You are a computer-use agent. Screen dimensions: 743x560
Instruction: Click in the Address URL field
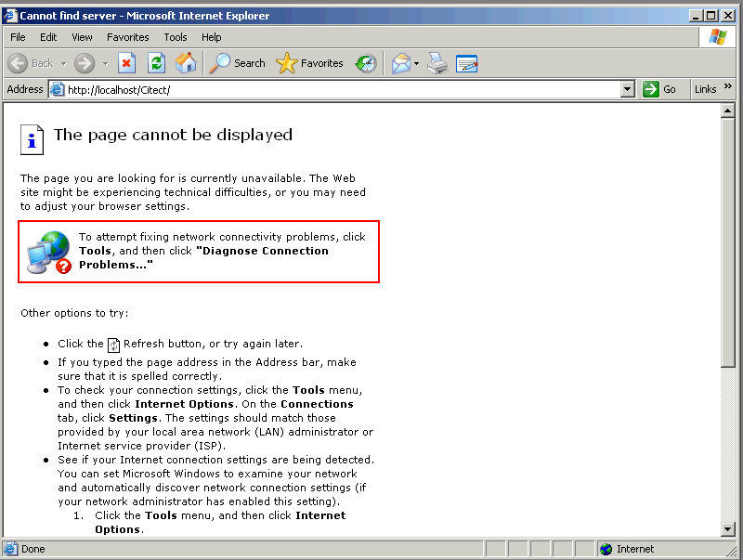(342, 89)
